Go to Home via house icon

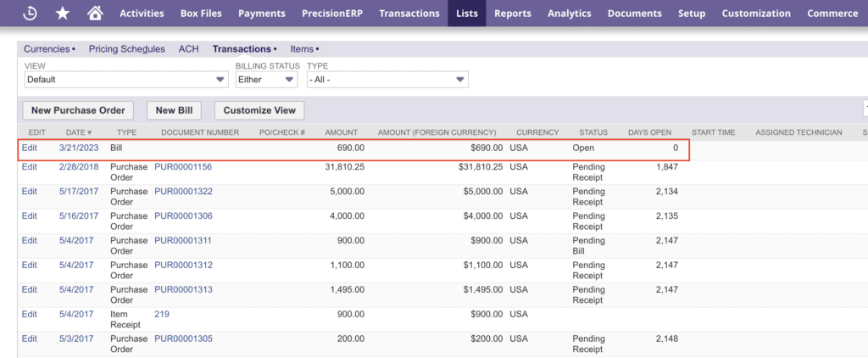95,14
